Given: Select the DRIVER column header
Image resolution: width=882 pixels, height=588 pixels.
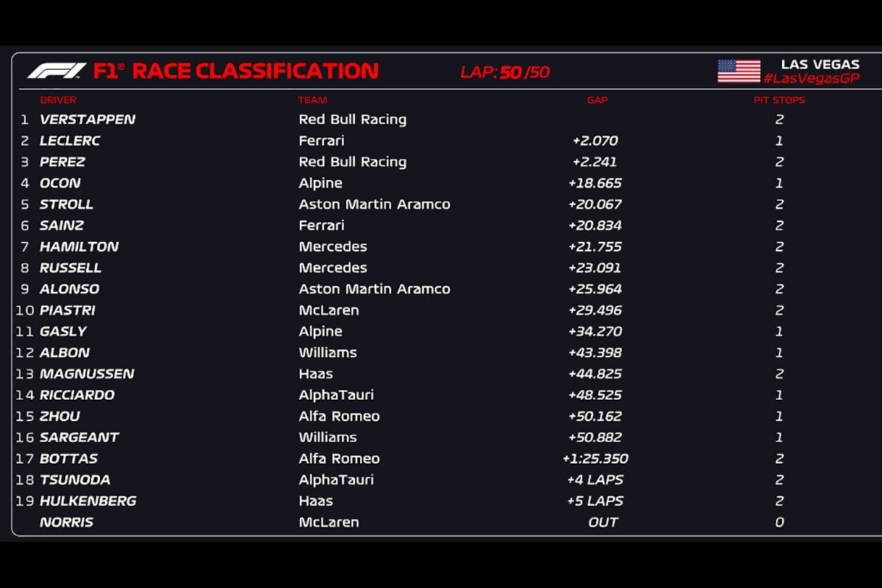Looking at the screenshot, I should (x=58, y=100).
